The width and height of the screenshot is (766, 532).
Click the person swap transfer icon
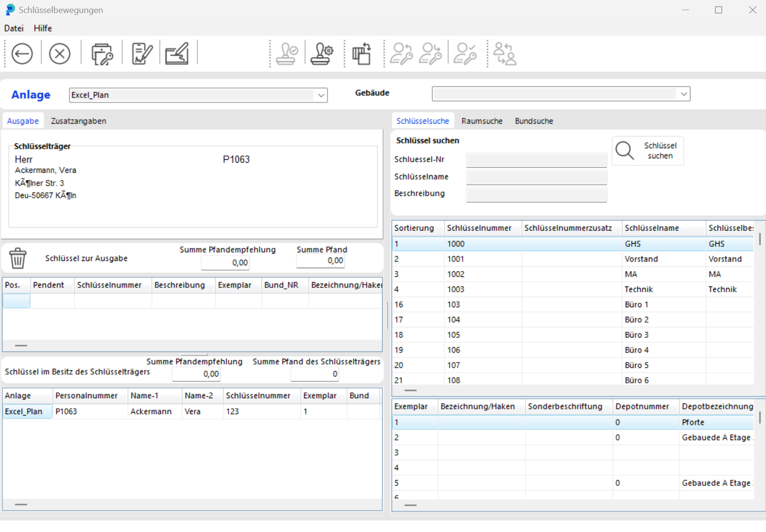tap(504, 53)
